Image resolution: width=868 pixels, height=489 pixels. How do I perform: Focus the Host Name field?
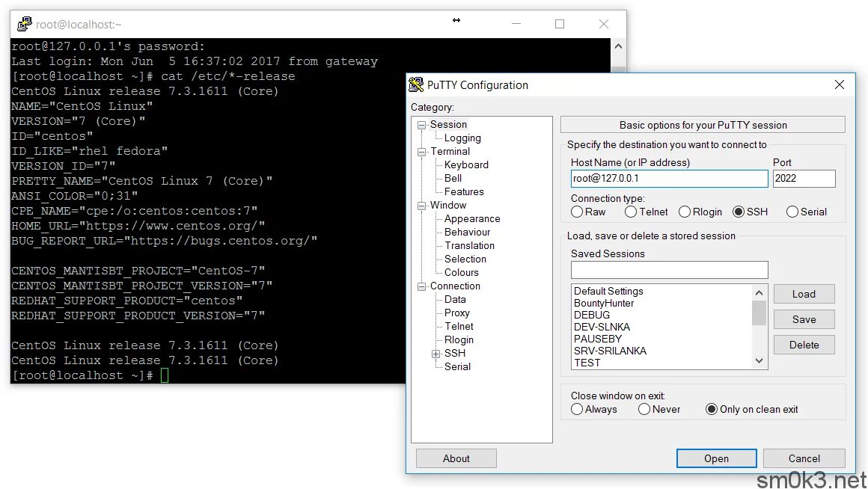[669, 179]
